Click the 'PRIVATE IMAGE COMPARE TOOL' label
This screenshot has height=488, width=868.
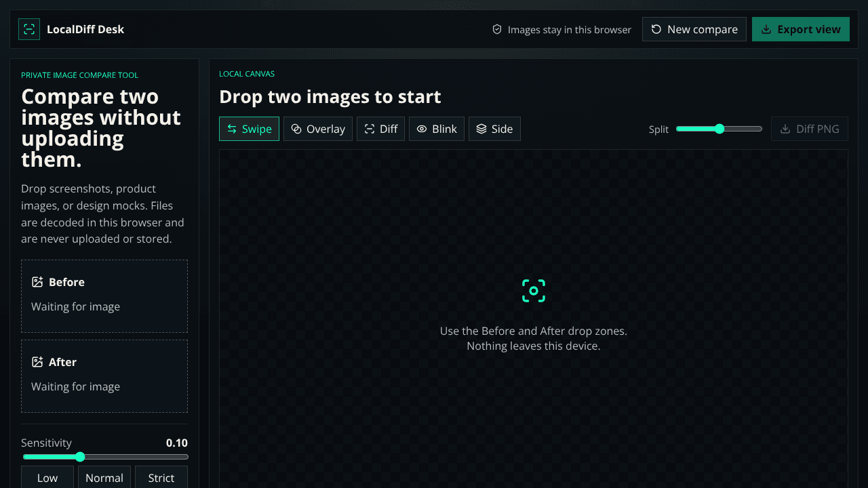80,75
